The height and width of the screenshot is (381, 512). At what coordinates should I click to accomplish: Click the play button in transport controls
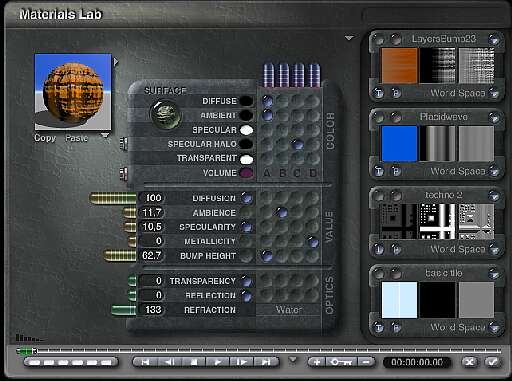[x=217, y=362]
